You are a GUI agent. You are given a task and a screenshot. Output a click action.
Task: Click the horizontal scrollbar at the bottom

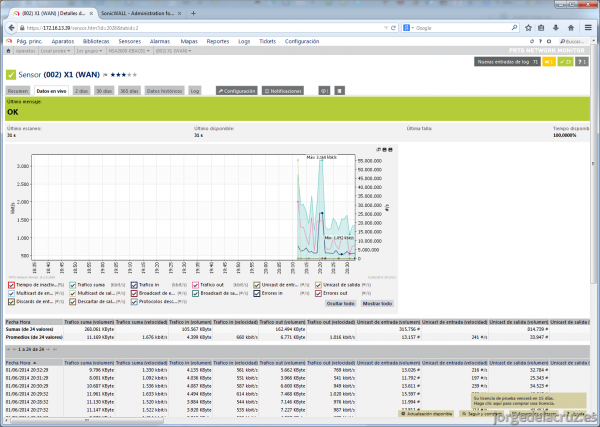click(x=87, y=421)
